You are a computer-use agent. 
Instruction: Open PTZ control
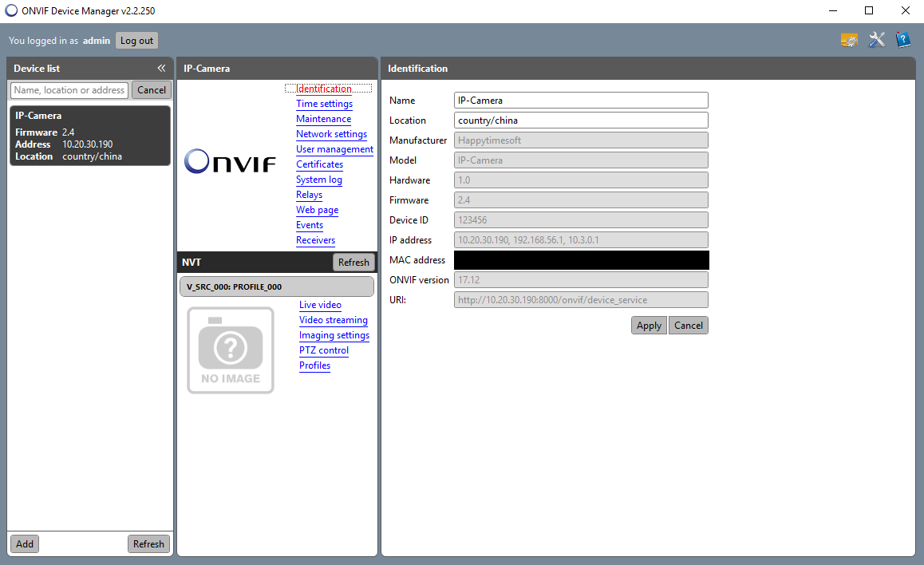pyautogui.click(x=323, y=350)
